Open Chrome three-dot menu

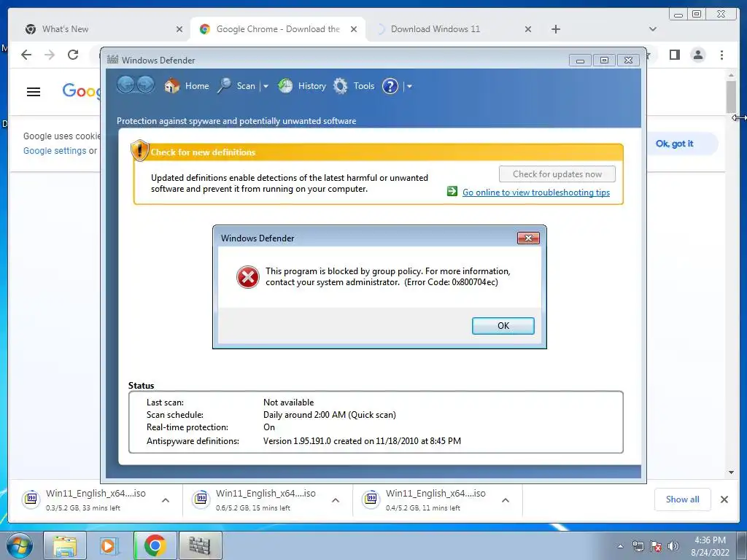pyautogui.click(x=721, y=55)
